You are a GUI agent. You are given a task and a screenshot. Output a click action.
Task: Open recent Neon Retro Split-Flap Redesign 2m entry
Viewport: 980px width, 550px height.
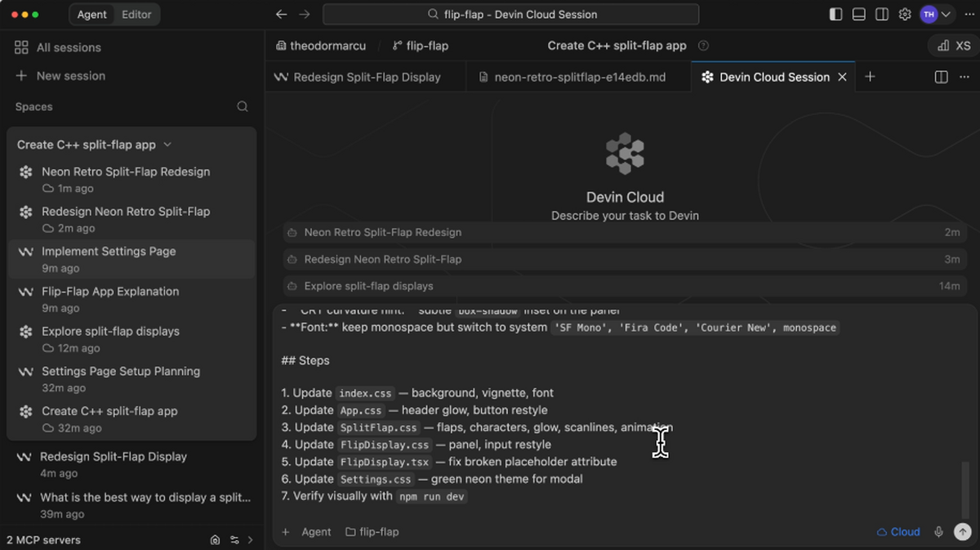(625, 232)
